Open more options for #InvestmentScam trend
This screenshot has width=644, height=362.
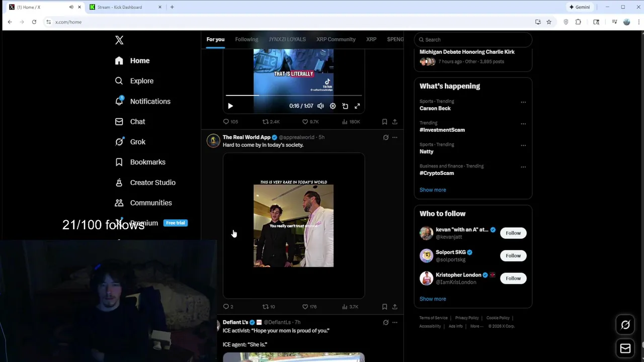(x=523, y=124)
